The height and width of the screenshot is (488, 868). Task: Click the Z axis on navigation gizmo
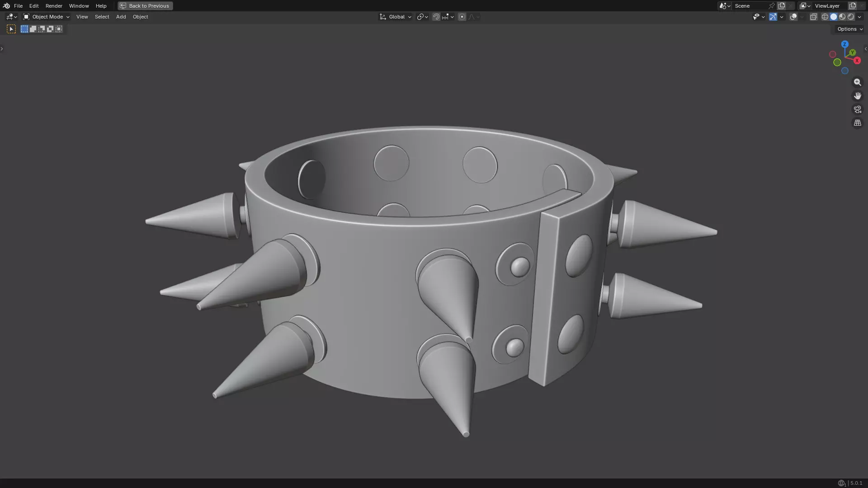[x=844, y=44]
